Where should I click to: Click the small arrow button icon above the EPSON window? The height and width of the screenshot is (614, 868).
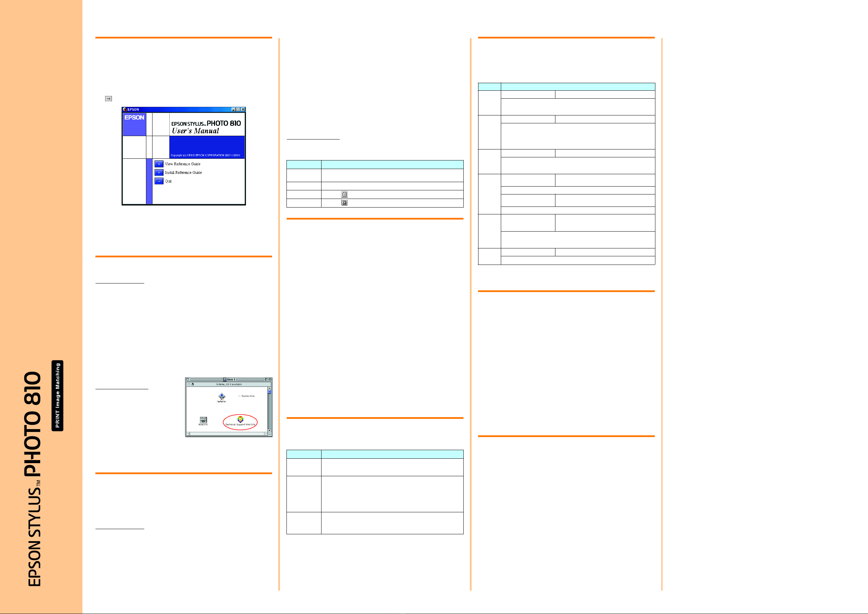pyautogui.click(x=109, y=99)
